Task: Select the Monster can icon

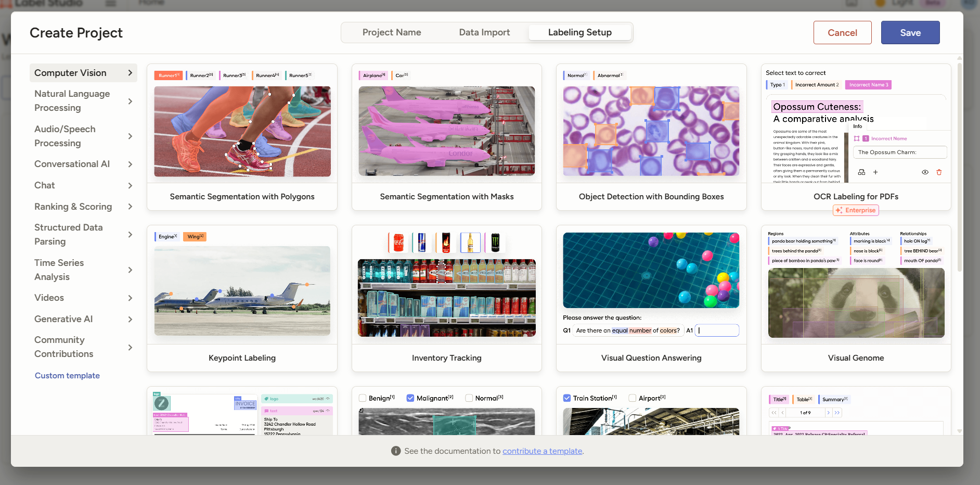Action: tap(495, 242)
